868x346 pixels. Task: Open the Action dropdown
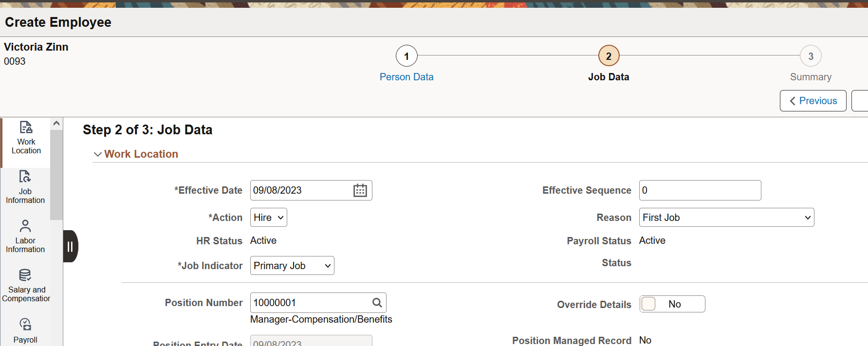point(268,218)
